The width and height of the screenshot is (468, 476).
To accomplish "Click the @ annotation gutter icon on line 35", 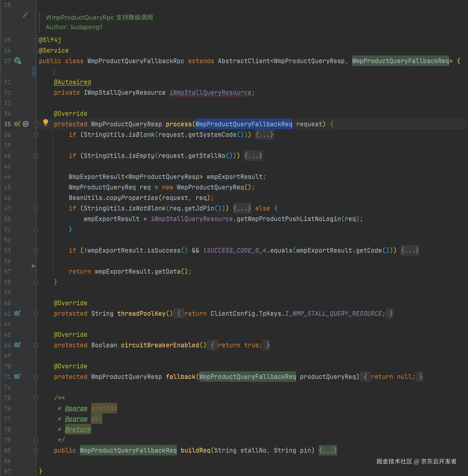I will [x=26, y=124].
